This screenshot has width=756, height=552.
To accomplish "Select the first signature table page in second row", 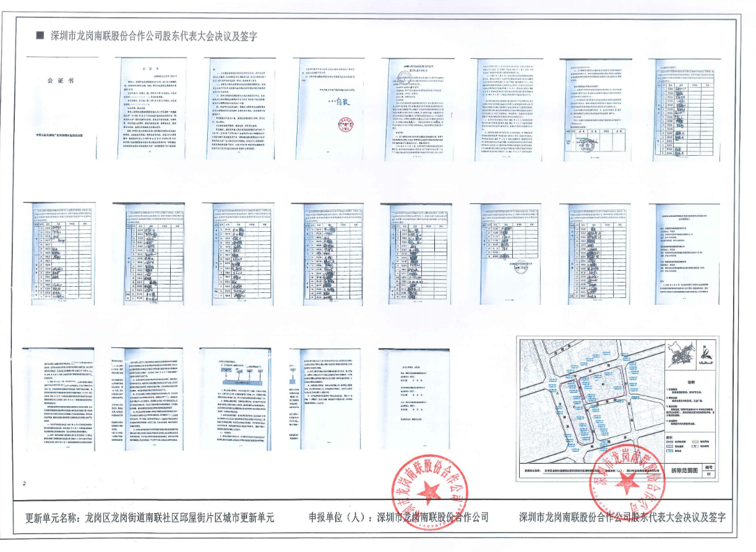I will (x=59, y=253).
